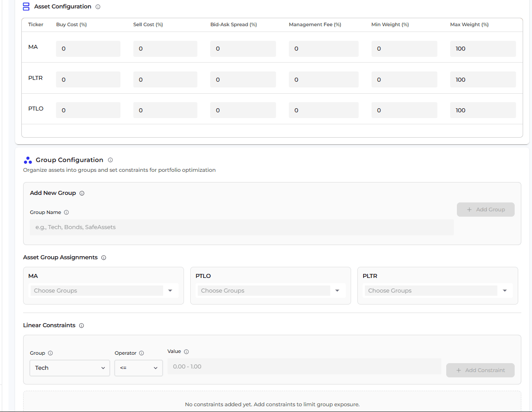Image resolution: width=532 pixels, height=412 pixels.
Task: Click info icon next to Asset Configuration
Action: click(98, 7)
